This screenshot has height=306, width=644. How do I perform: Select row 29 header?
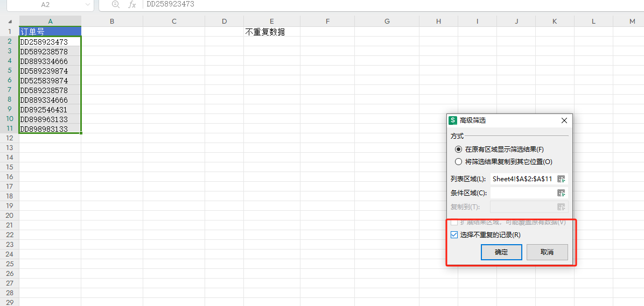(10, 302)
